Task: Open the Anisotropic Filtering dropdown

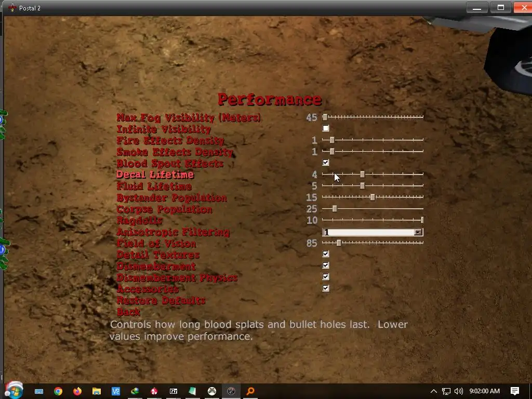Action: 373,232
